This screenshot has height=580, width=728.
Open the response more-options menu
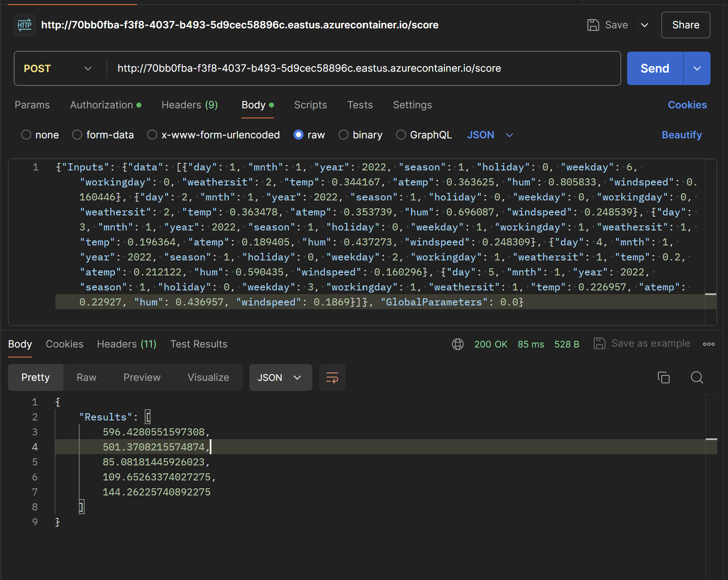(x=709, y=344)
